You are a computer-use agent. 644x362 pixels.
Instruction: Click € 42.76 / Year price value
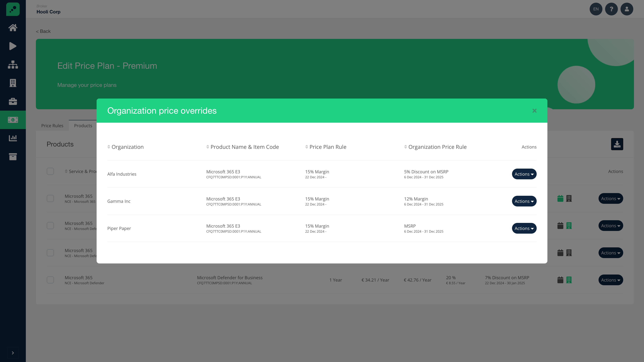[417, 280]
